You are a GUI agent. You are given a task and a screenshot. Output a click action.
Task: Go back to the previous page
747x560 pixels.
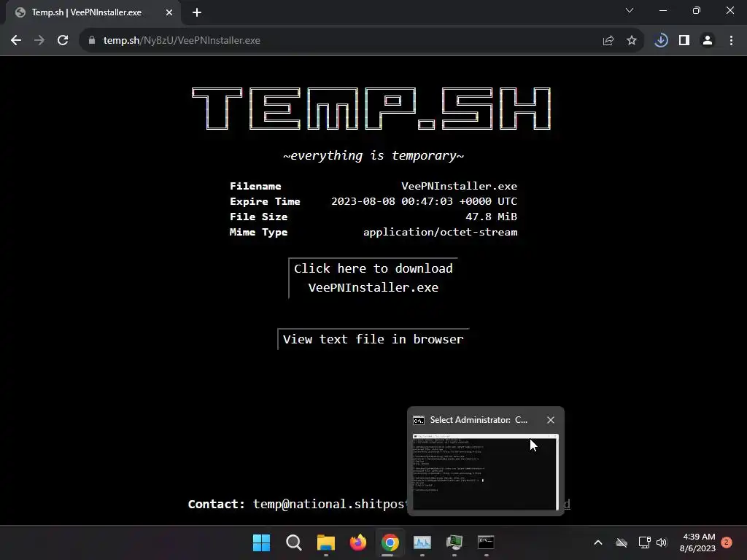(x=16, y=41)
